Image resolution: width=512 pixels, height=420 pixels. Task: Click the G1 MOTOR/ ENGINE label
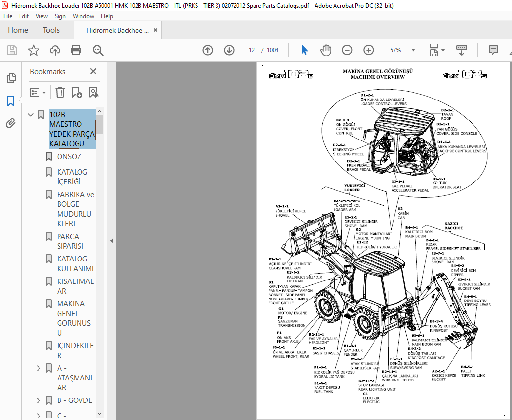(x=293, y=311)
